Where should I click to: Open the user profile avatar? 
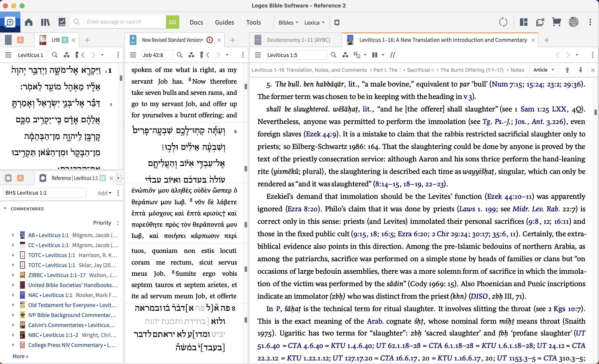tap(573, 22)
